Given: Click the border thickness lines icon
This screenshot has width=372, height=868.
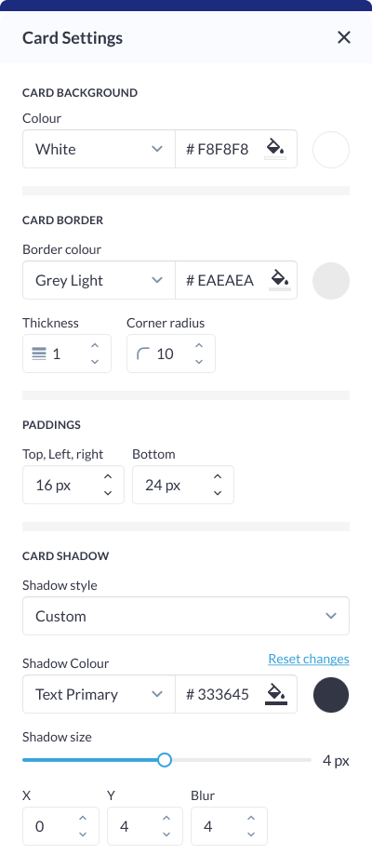Looking at the screenshot, I should (x=39, y=354).
